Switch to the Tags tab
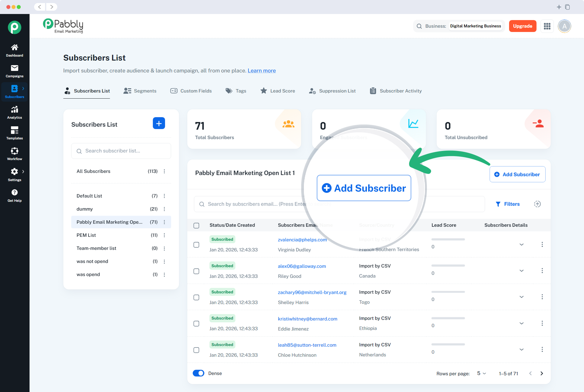This screenshot has width=584, height=392. coord(236,91)
